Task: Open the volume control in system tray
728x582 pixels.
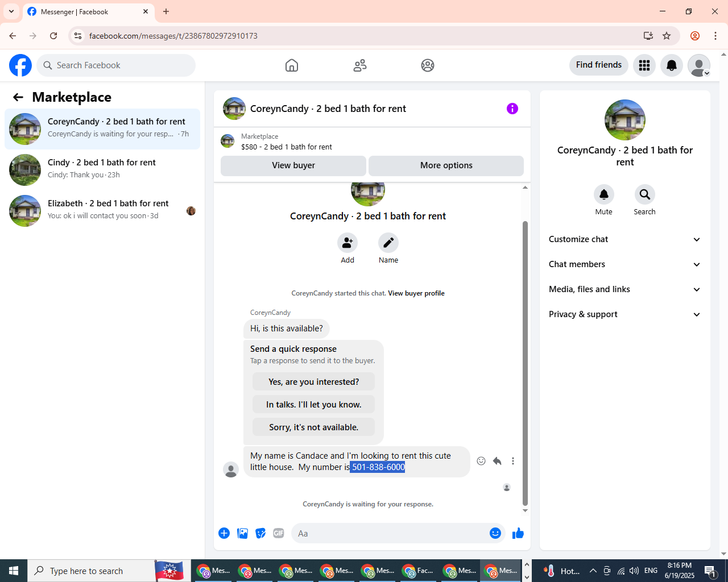Action: click(634, 571)
